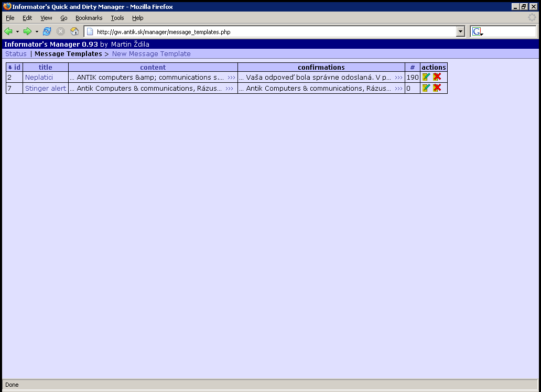Expand Stinger alert confirmations via ››› arrows
The image size is (541, 392).
point(398,89)
